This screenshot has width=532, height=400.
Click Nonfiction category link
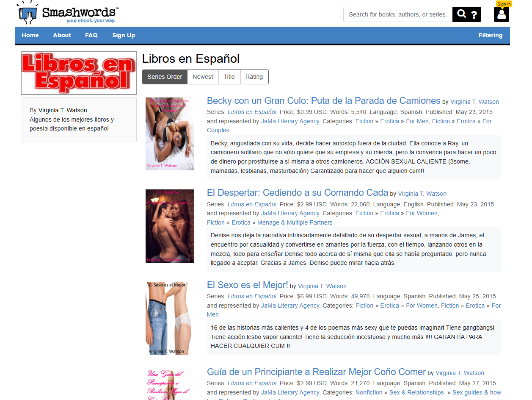coord(369,392)
